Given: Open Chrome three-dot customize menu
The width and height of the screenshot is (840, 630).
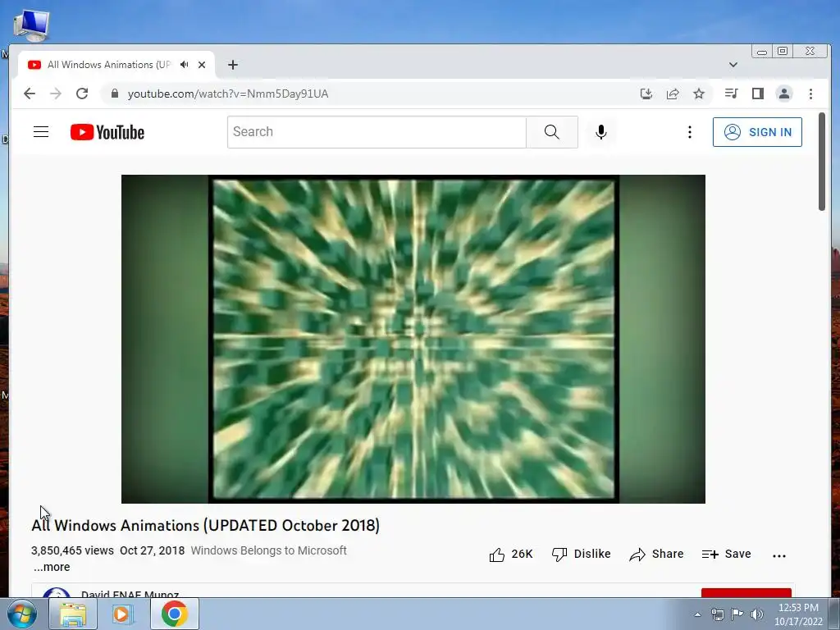Looking at the screenshot, I should 810,94.
